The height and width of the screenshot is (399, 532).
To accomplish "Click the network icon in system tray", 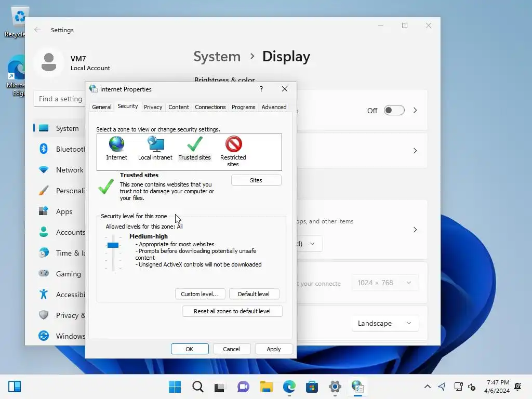I will (458, 387).
